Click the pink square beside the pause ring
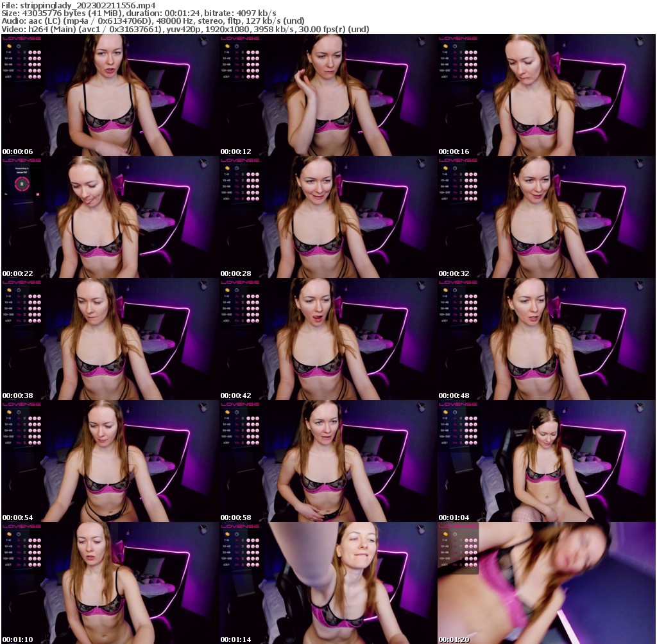This screenshot has width=657, height=644. click(x=38, y=194)
